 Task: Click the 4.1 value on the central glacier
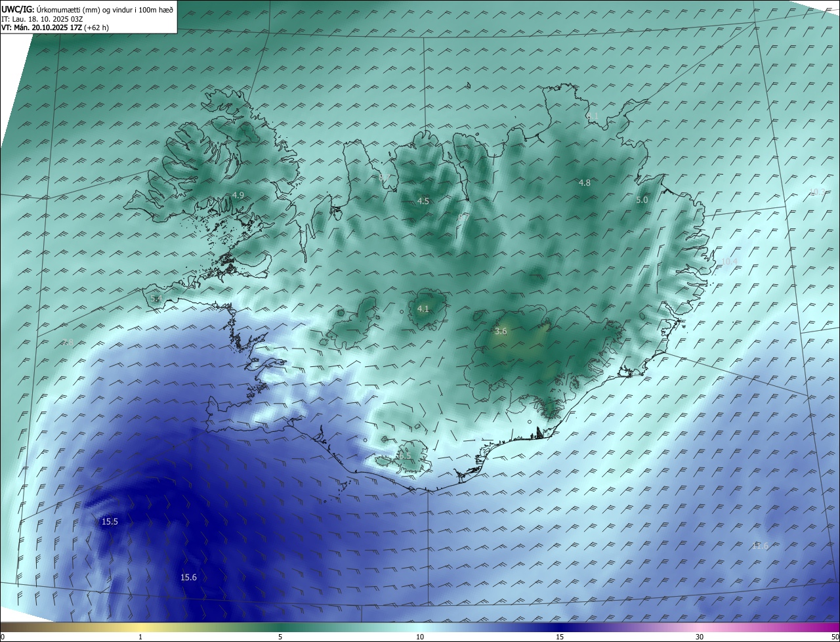423,309
